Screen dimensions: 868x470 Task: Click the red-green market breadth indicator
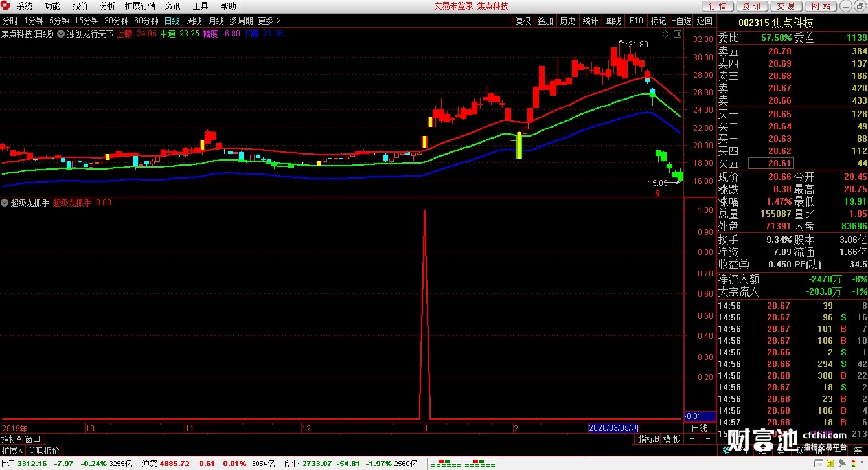tap(463, 464)
